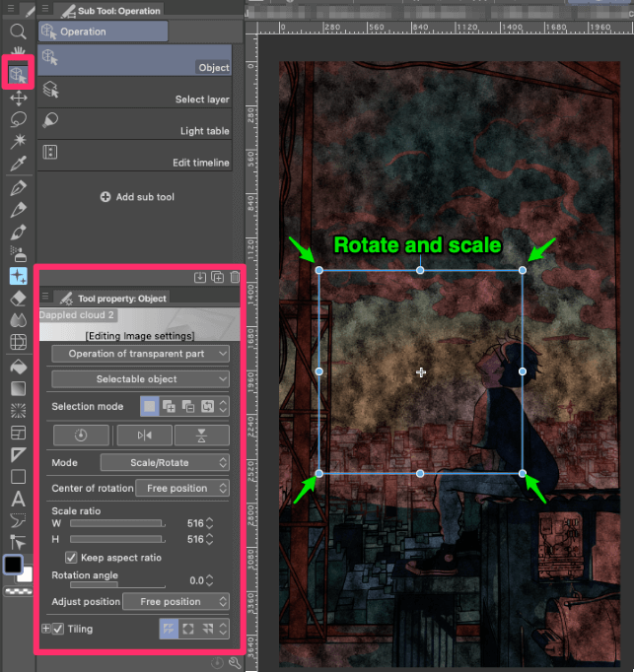
Task: Click the reset rotation button
Action: [x=81, y=436]
